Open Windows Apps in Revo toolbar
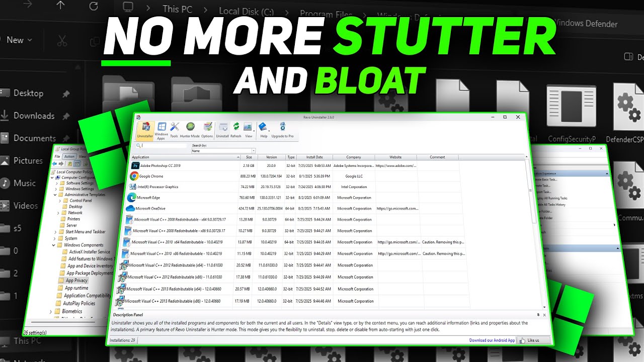 [162, 131]
